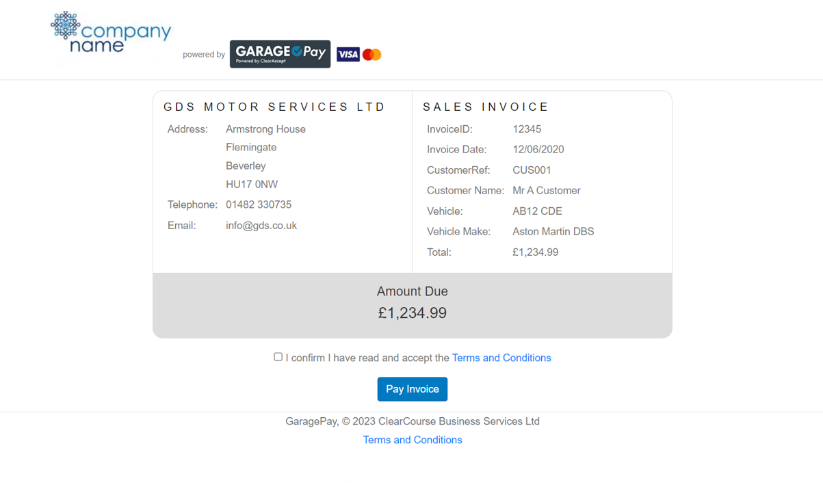The height and width of the screenshot is (504, 823).
Task: Click the company name snowflake logo
Action: [110, 32]
